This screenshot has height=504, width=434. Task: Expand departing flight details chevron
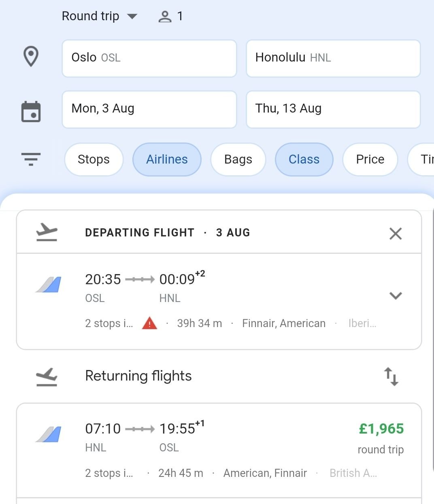(x=396, y=296)
